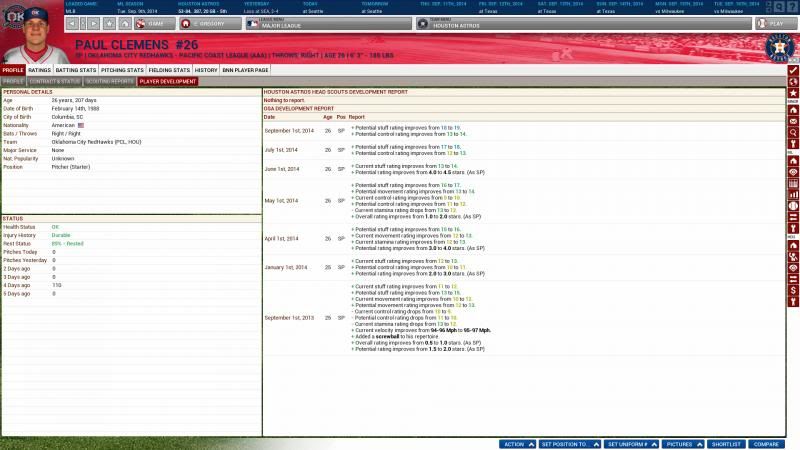The image size is (800, 450).
Task: Open the Houston Astros team menu
Action: [x=584, y=23]
